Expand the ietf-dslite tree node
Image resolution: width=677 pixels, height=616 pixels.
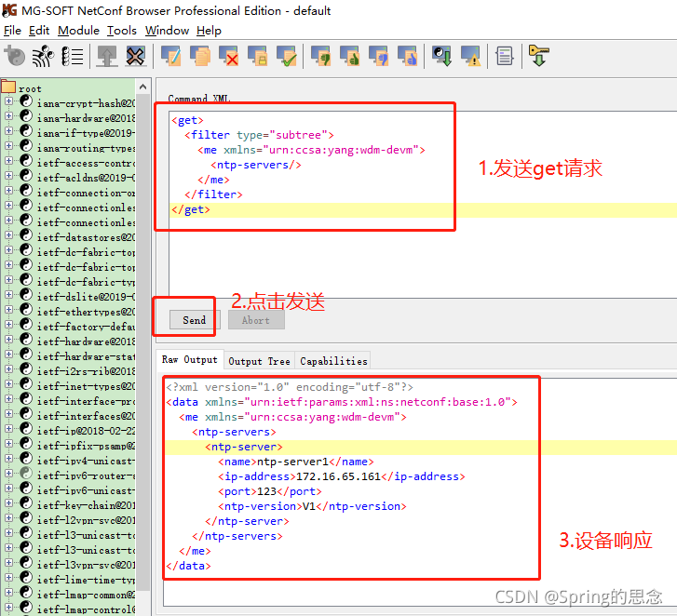pos(8,295)
